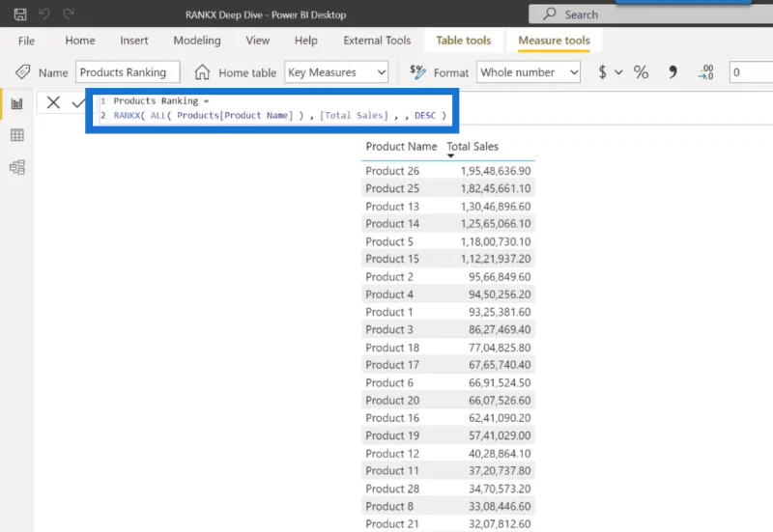
Task: Sort by Product Name column header
Action: [401, 147]
